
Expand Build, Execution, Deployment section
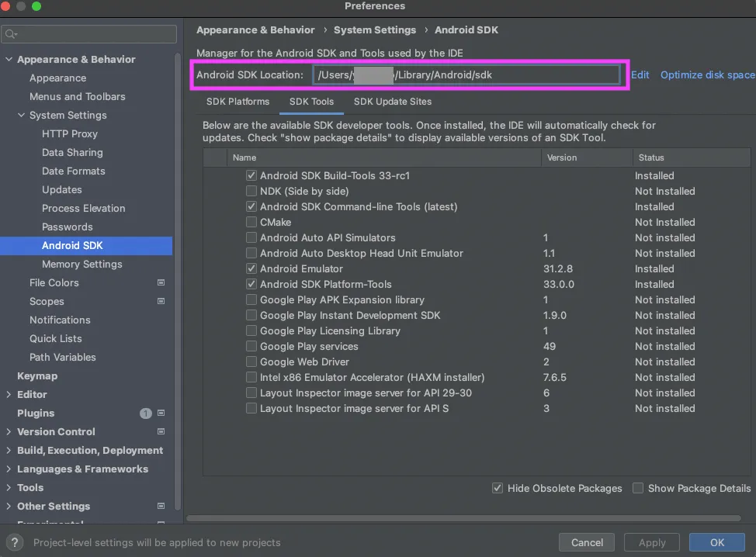point(9,451)
